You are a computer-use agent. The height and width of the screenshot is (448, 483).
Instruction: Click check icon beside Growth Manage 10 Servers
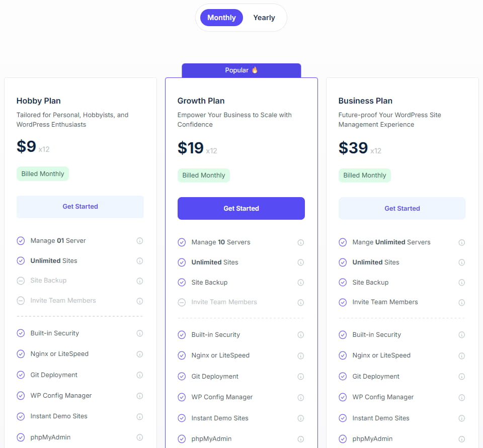(182, 242)
